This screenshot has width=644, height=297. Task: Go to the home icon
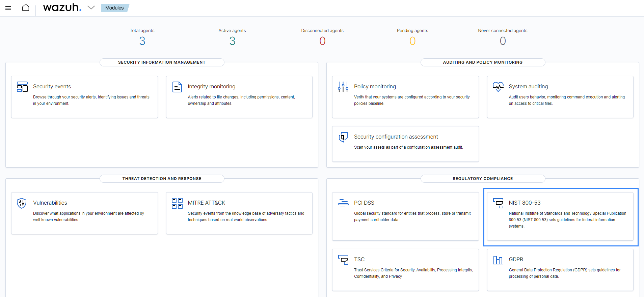[26, 8]
